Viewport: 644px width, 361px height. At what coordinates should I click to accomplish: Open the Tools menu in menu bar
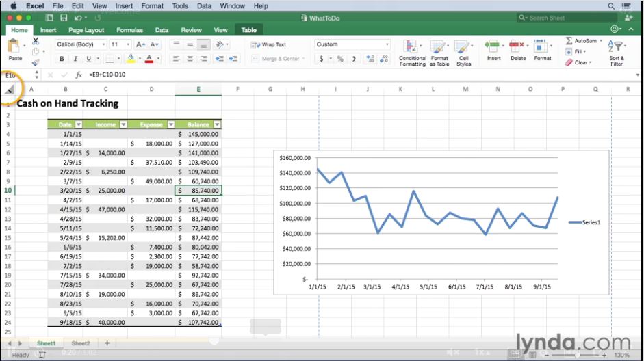(180, 6)
